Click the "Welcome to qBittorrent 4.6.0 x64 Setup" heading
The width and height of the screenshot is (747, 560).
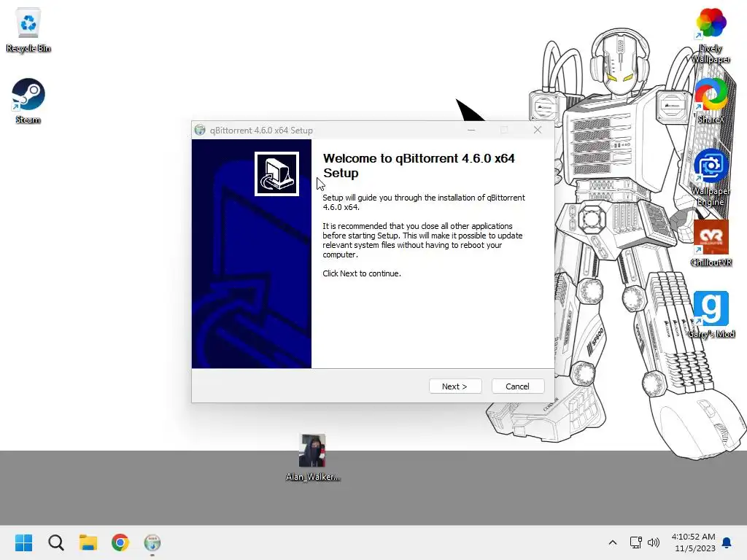coord(419,166)
